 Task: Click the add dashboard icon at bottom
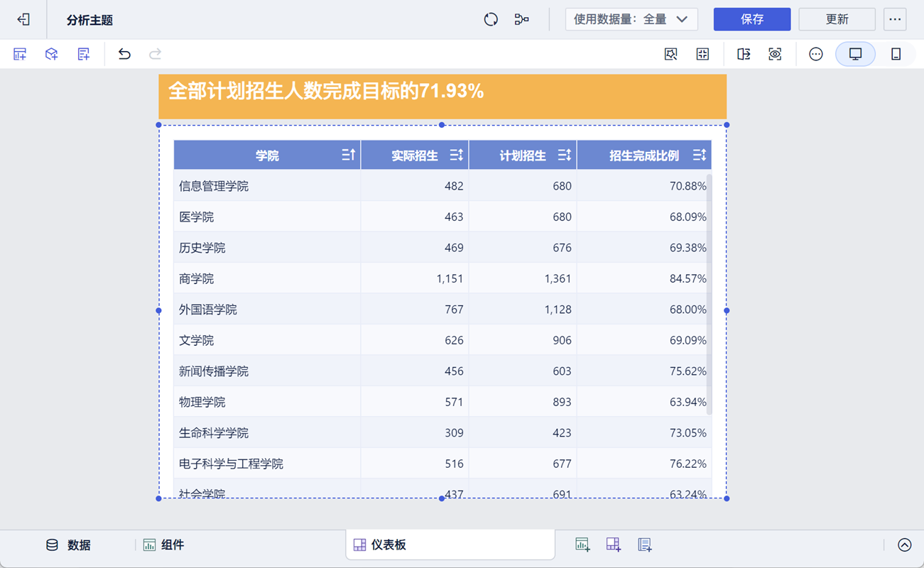614,545
